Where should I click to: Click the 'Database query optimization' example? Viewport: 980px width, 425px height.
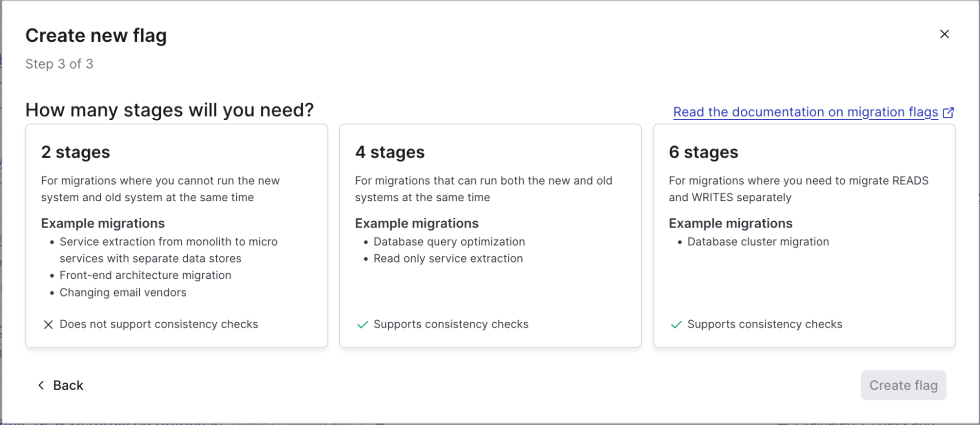[449, 242]
